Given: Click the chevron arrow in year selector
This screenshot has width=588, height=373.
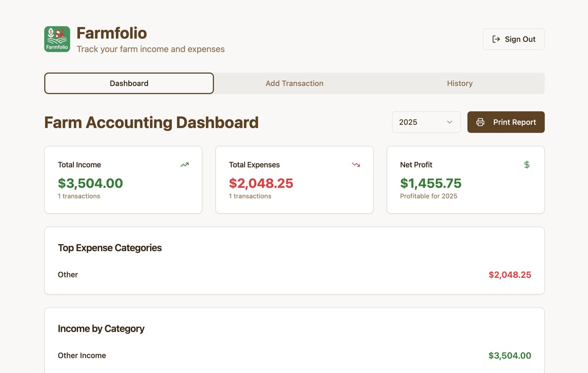Looking at the screenshot, I should (x=450, y=122).
